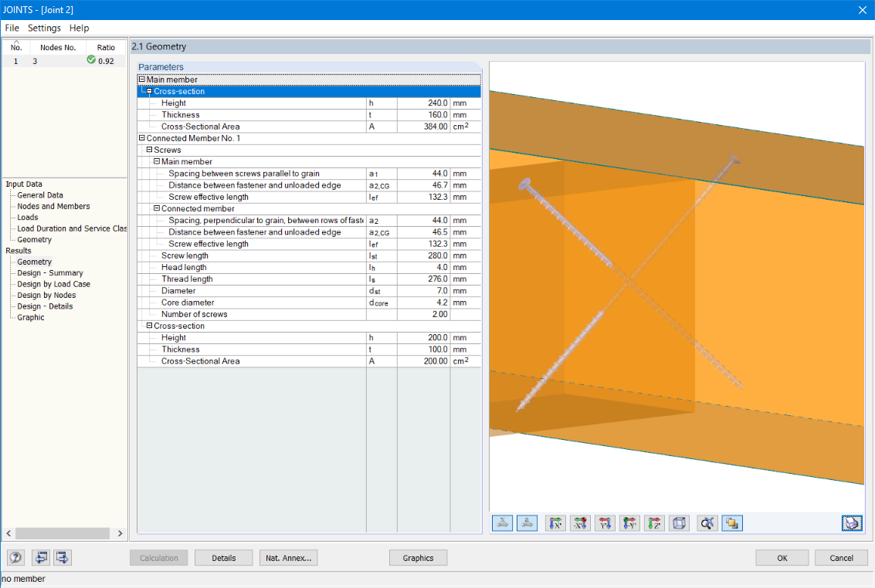Screen dimensions: 875x588
Task: Click the Details button
Action: click(x=224, y=558)
